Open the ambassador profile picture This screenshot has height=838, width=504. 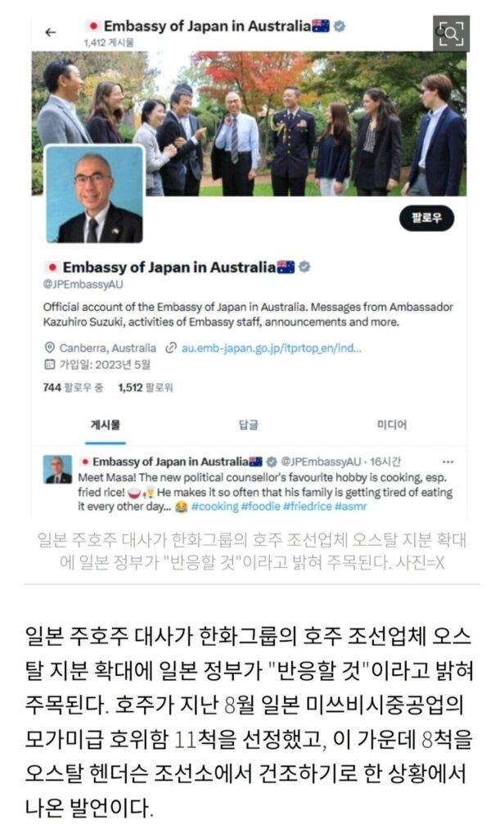(95, 194)
